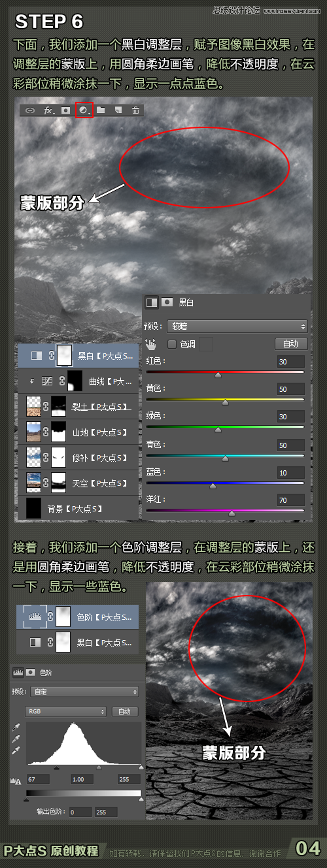Select the 背景【P大点S】layer name
Screen dimensions: 327x868
pyautogui.click(x=75, y=508)
